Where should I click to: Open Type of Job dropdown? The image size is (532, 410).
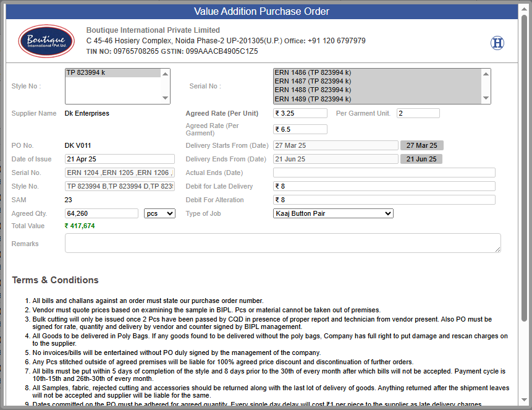point(333,213)
